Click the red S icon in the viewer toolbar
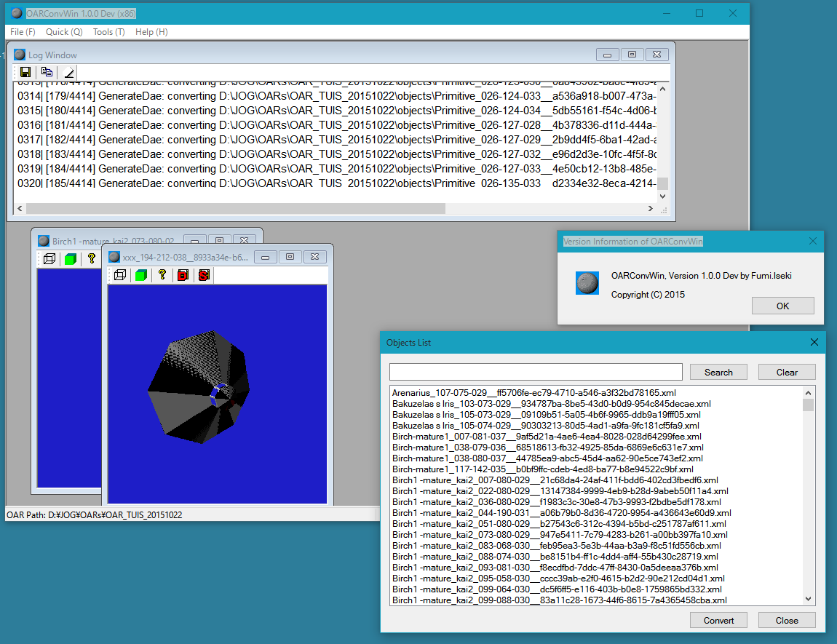Image resolution: width=837 pixels, height=644 pixels. pyautogui.click(x=204, y=275)
